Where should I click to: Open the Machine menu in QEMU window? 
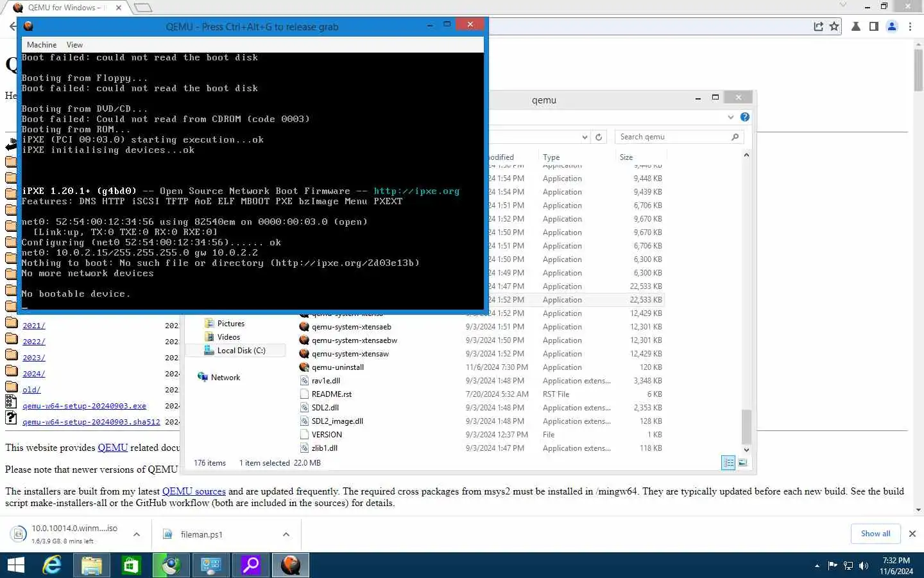tap(42, 45)
